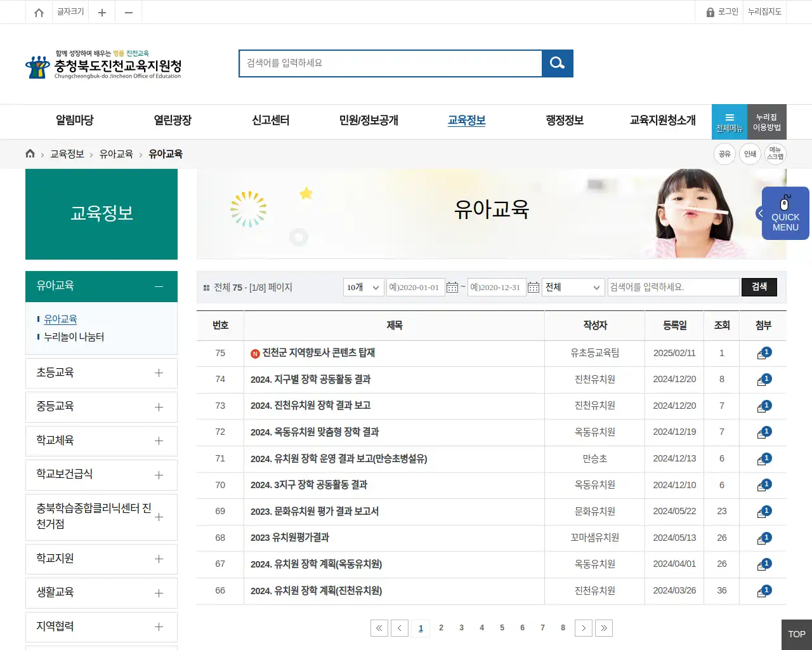Open the 민원/정보공개 main menu
Image resolution: width=812 pixels, height=650 pixels.
369,121
